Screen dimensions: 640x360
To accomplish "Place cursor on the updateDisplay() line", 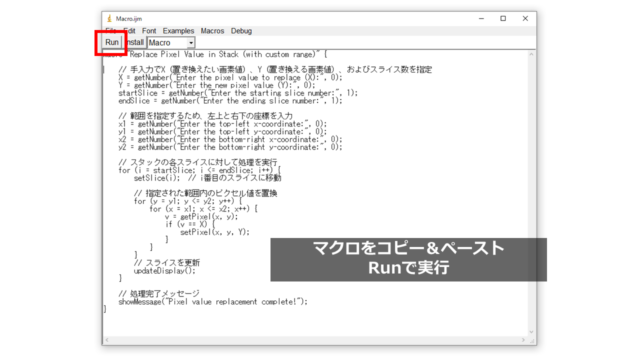I will point(164,271).
